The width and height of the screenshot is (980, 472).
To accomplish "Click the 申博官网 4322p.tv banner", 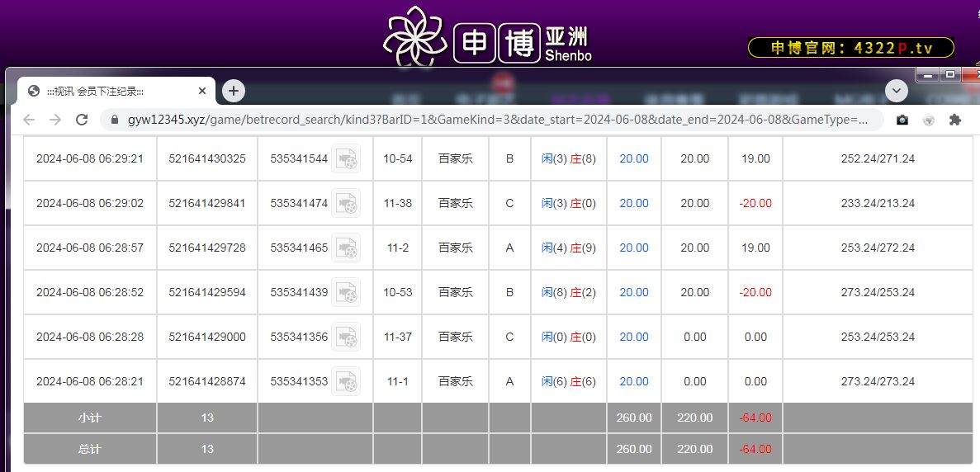I will (x=850, y=48).
